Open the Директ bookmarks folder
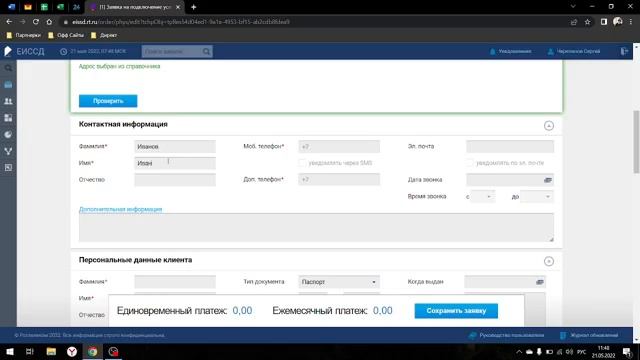 point(104,36)
